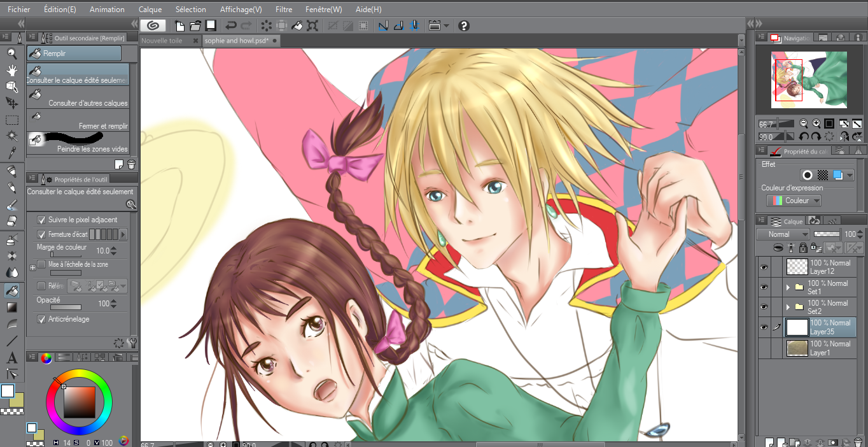Switch to the Nouvelle toile tab
Screen dimensions: 868x447
pyautogui.click(x=162, y=40)
